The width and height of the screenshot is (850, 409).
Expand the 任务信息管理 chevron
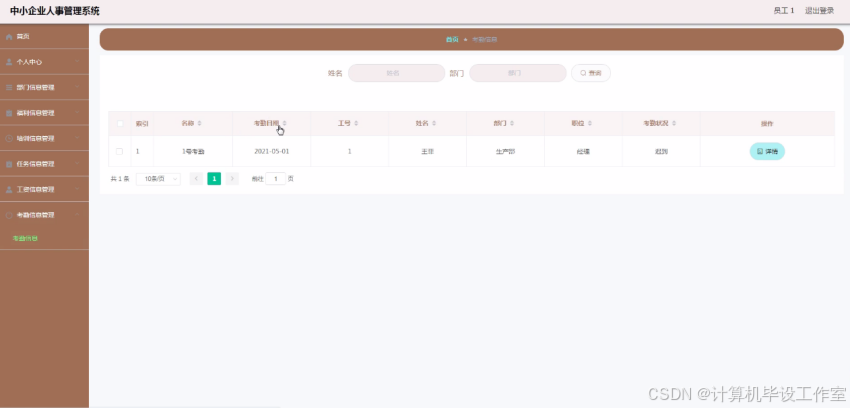click(x=78, y=164)
